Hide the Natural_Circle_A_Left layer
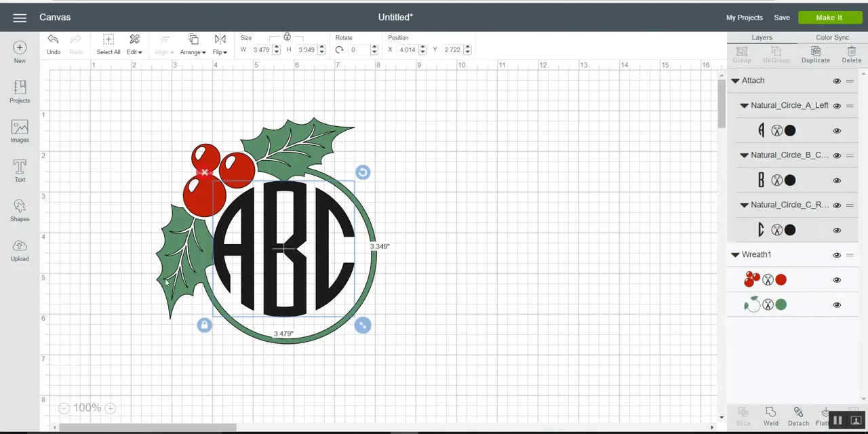The height and width of the screenshot is (434, 868). click(x=837, y=106)
